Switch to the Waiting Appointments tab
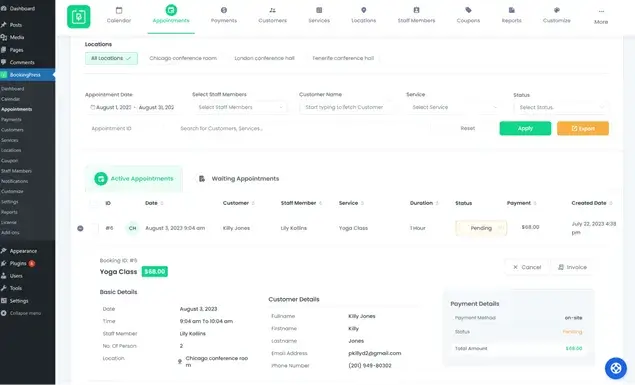This screenshot has width=635, height=385. click(238, 179)
